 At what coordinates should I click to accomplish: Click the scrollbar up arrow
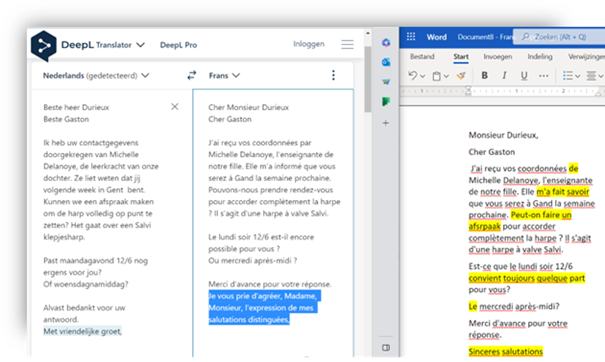[368, 34]
